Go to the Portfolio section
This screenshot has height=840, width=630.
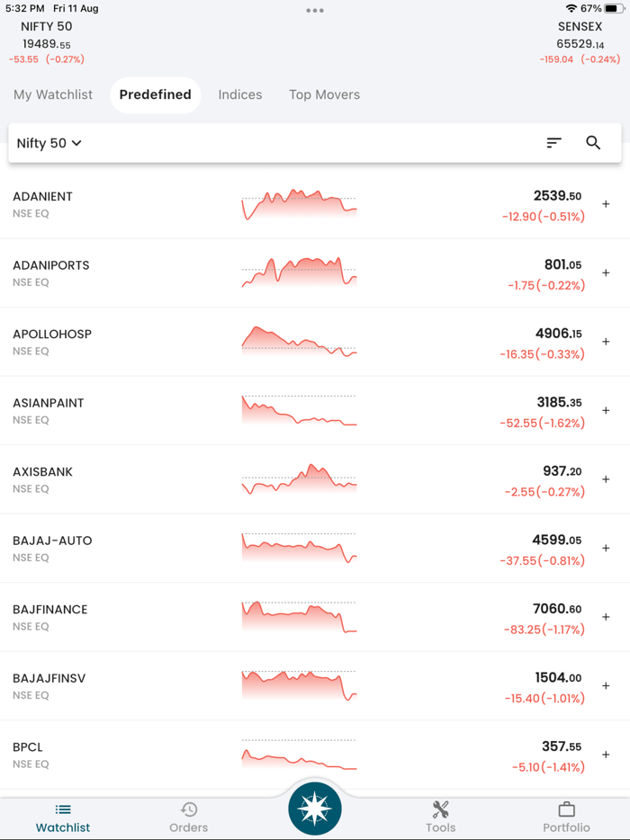pyautogui.click(x=566, y=817)
